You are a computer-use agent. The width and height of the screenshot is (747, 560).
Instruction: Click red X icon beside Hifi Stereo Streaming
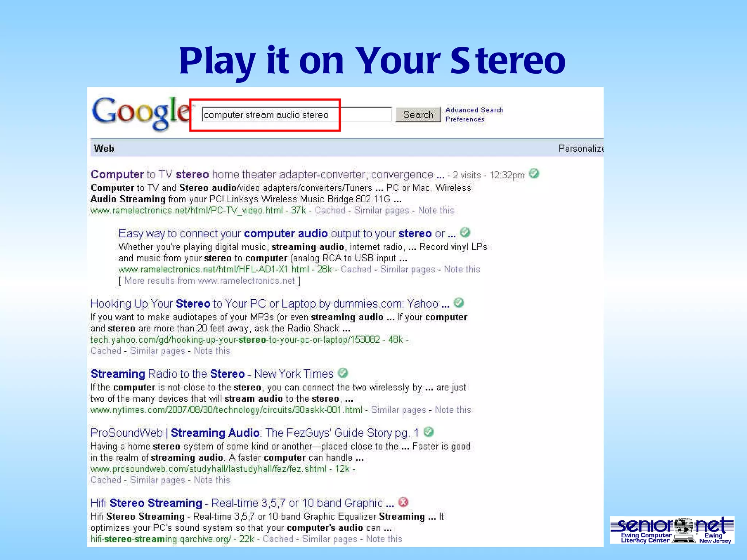click(x=403, y=502)
